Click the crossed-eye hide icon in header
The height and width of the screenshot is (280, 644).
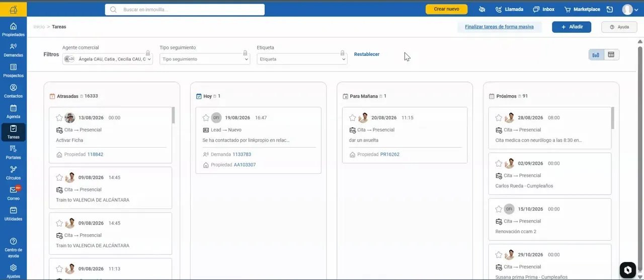tap(481, 9)
